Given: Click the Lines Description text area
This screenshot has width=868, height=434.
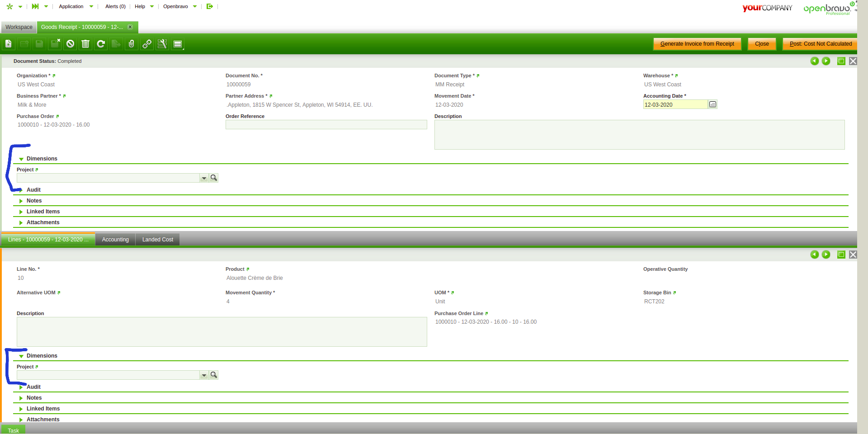Looking at the screenshot, I should coord(222,332).
